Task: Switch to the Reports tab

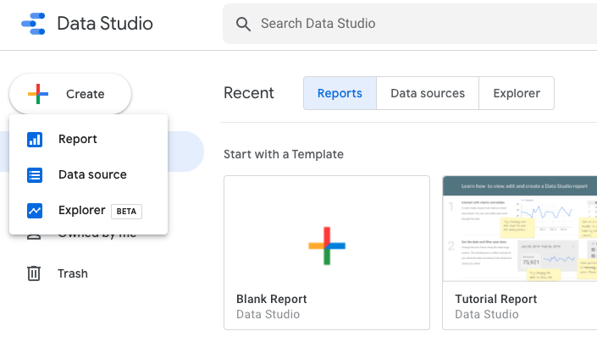Action: [340, 93]
